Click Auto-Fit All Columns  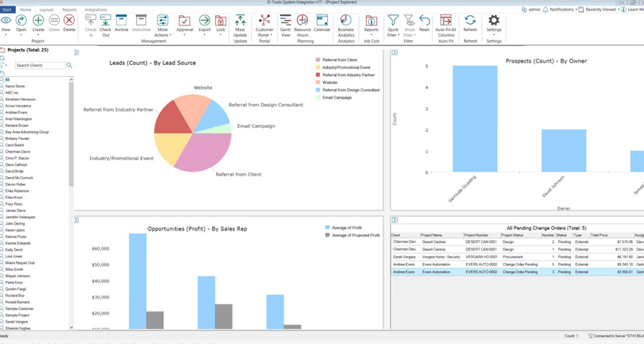[x=445, y=25]
